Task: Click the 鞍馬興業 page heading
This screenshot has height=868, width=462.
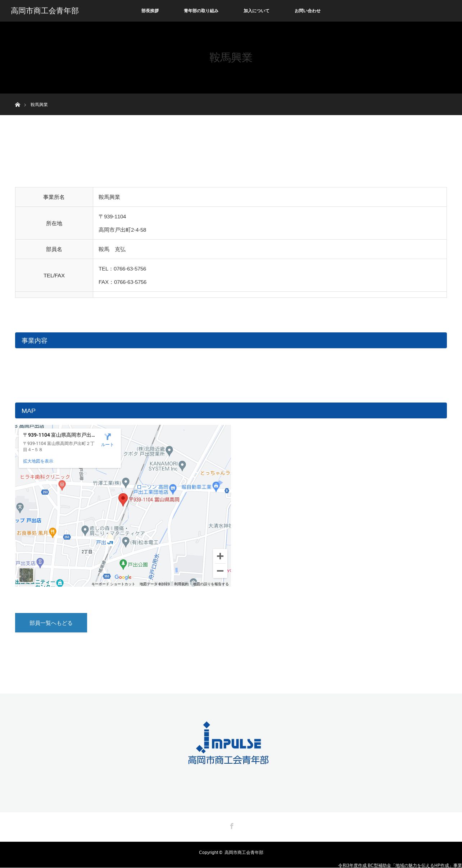Action: click(x=231, y=58)
